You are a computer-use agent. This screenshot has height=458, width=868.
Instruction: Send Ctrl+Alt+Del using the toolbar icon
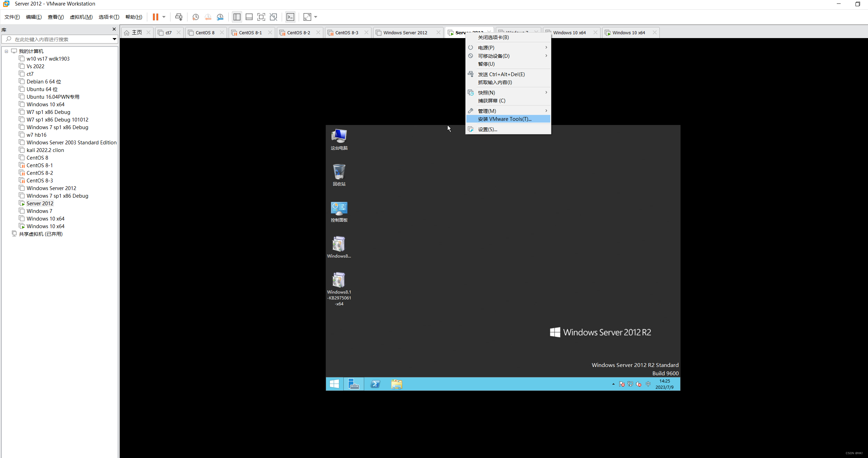pos(179,17)
